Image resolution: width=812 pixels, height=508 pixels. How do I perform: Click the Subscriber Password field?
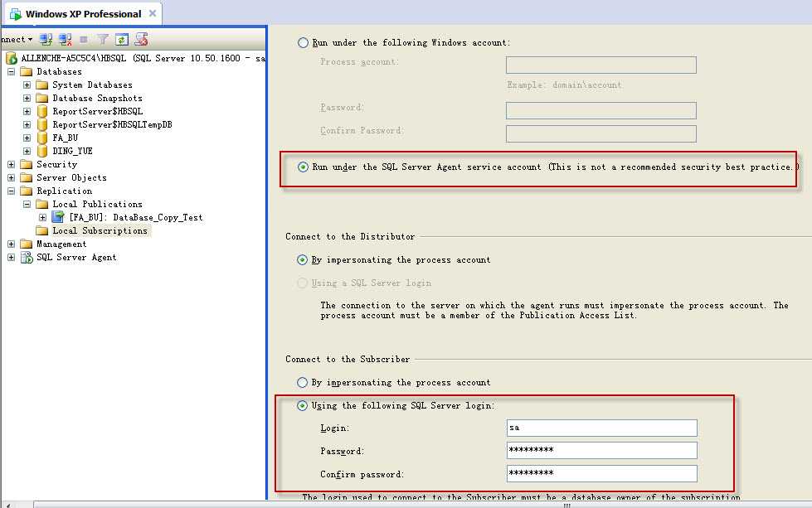(x=602, y=450)
